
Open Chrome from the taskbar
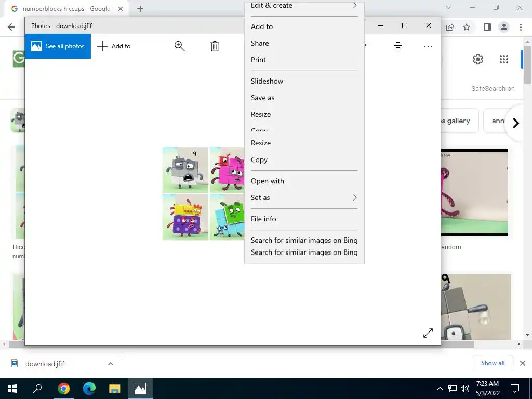pyautogui.click(x=63, y=389)
